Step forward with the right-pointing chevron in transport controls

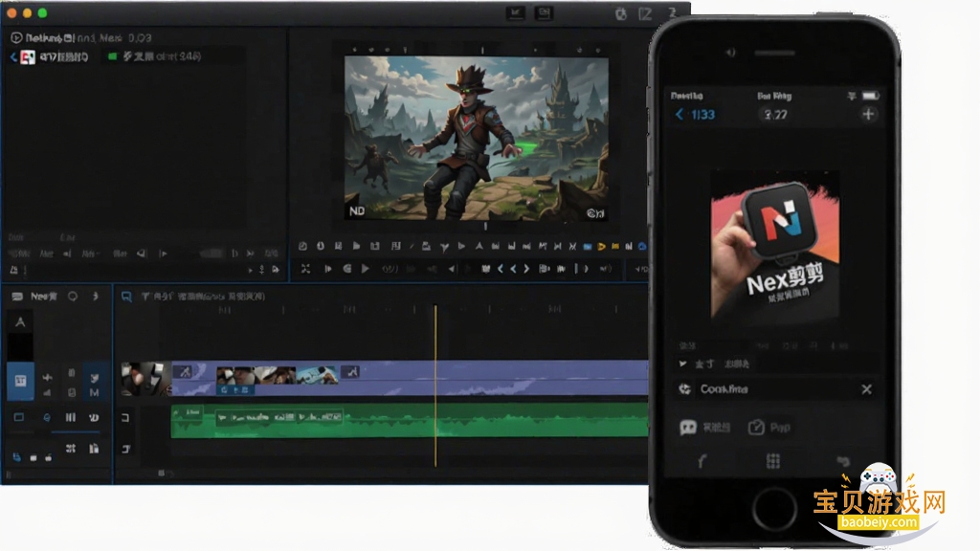pyautogui.click(x=526, y=269)
